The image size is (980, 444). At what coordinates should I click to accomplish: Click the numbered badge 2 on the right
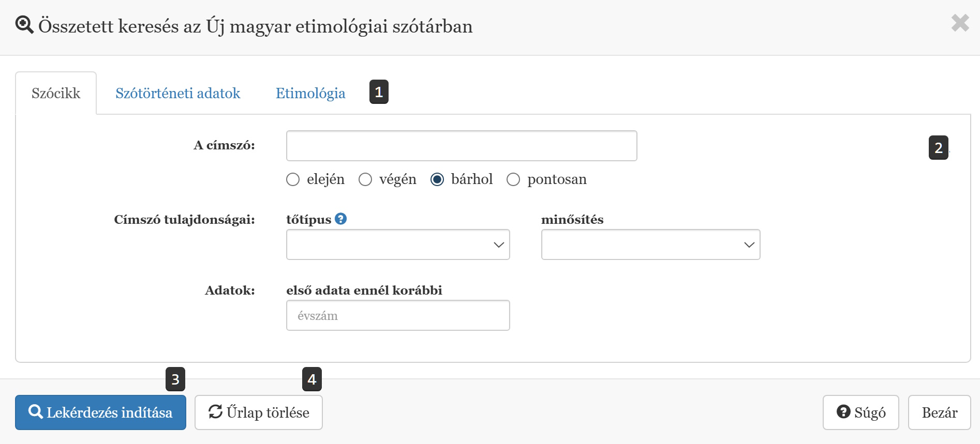[x=938, y=148]
